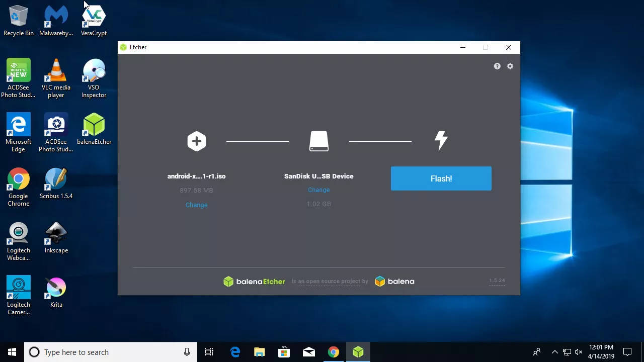Click the select image plus icon

point(197,141)
